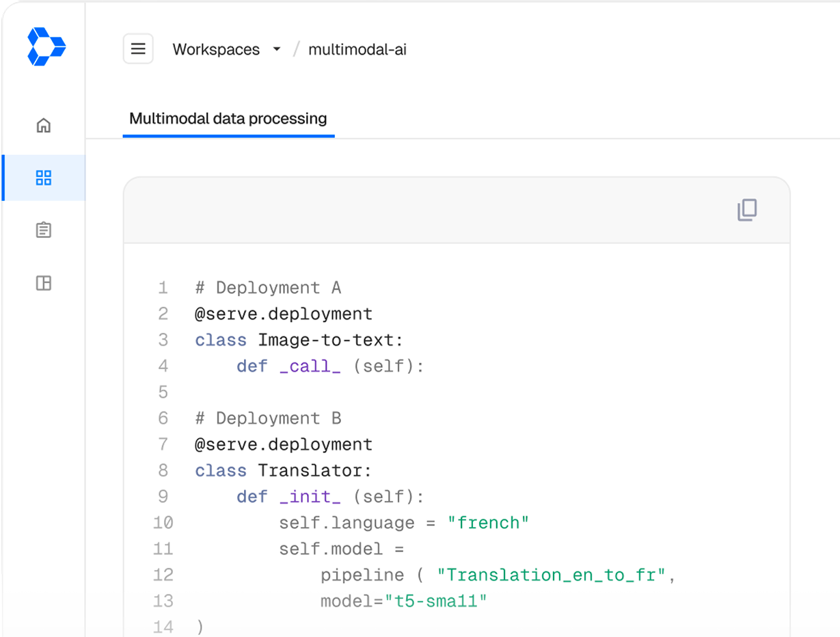Click the highlighted sidebar item bar

[x=2, y=178]
